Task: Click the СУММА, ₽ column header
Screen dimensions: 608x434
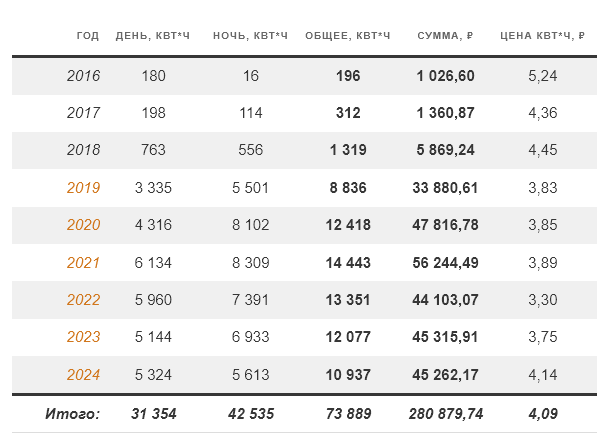Action: click(446, 36)
